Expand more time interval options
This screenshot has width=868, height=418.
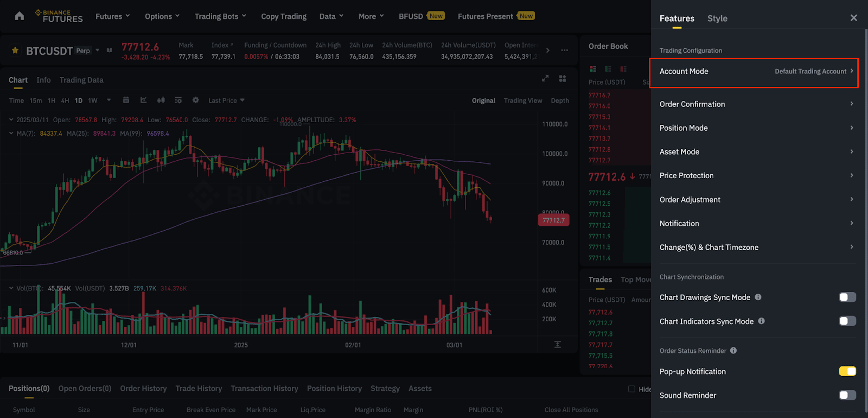point(109,100)
